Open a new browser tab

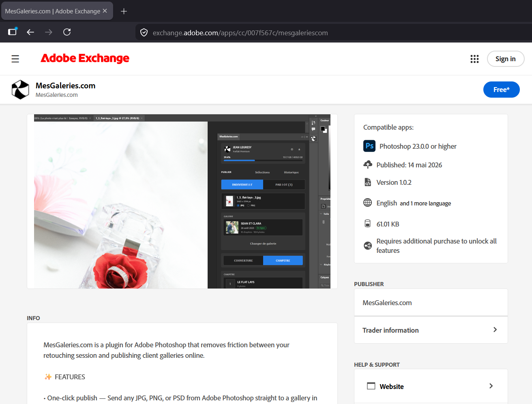coord(124,11)
